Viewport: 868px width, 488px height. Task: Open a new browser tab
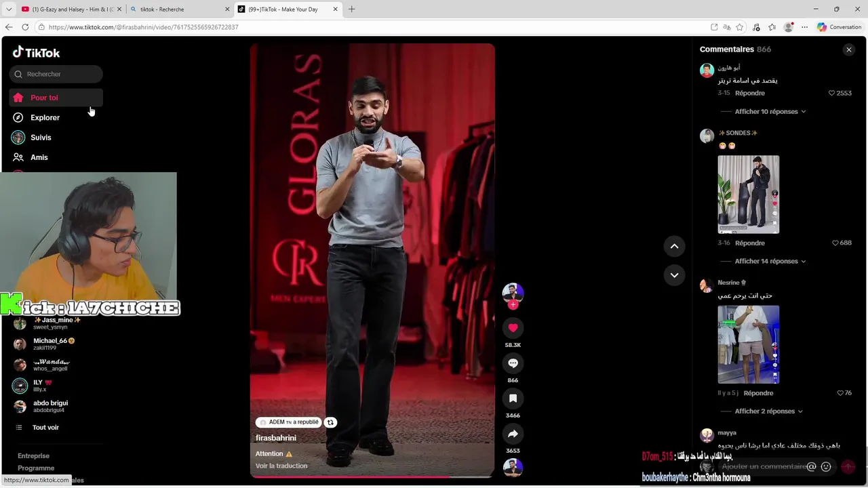pos(351,9)
